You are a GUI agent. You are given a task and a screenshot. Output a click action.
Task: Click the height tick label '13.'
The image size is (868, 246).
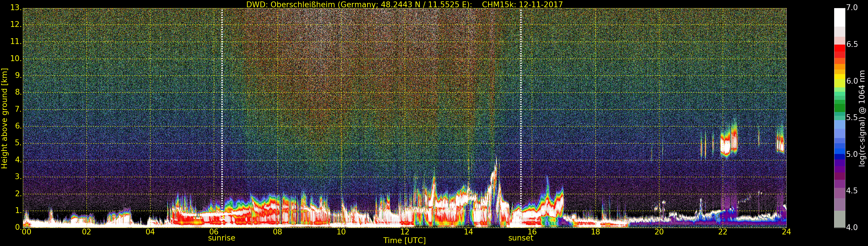pos(16,8)
